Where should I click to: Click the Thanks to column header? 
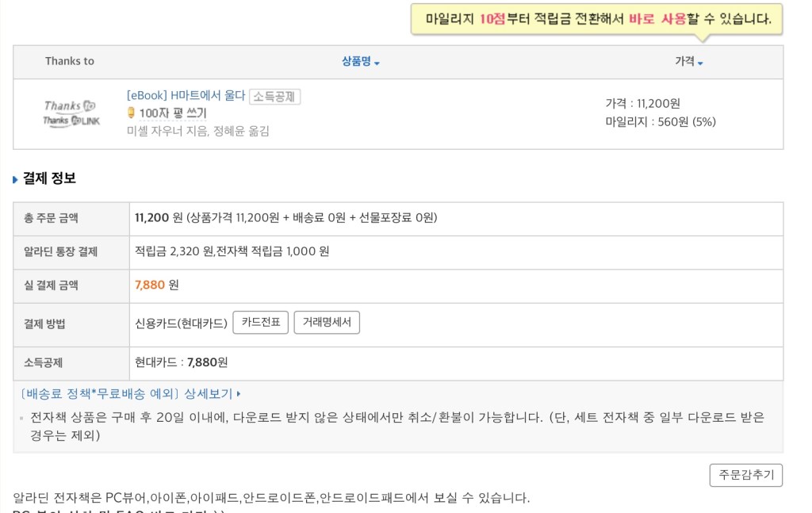pos(70,61)
